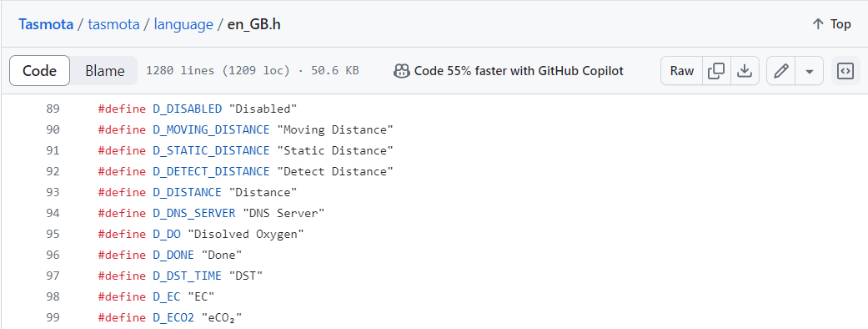Download raw file icon
The height and width of the screenshot is (329, 868).
[745, 70]
